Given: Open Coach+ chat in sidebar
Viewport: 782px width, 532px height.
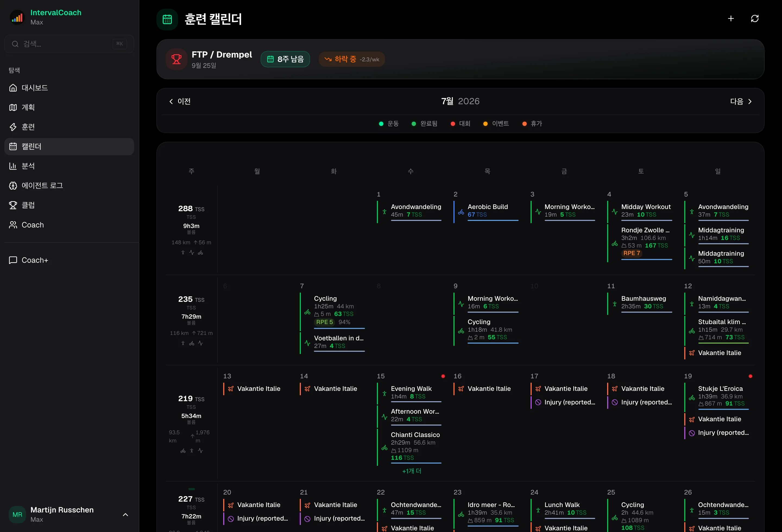Looking at the screenshot, I should tap(69, 260).
